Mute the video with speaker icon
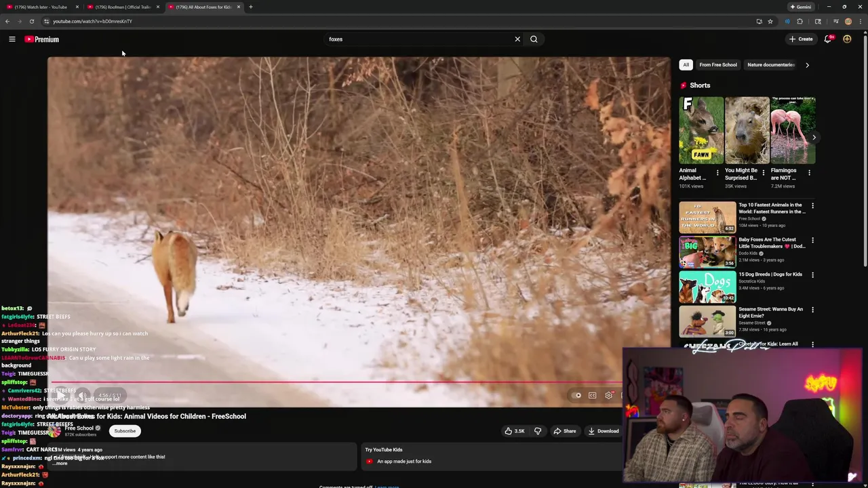 click(82, 395)
